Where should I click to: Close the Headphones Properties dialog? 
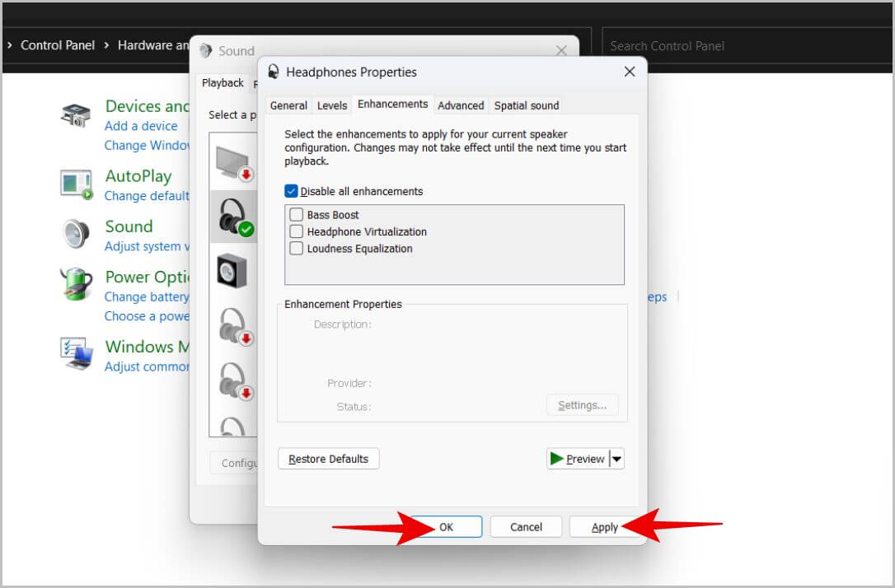pyautogui.click(x=630, y=72)
